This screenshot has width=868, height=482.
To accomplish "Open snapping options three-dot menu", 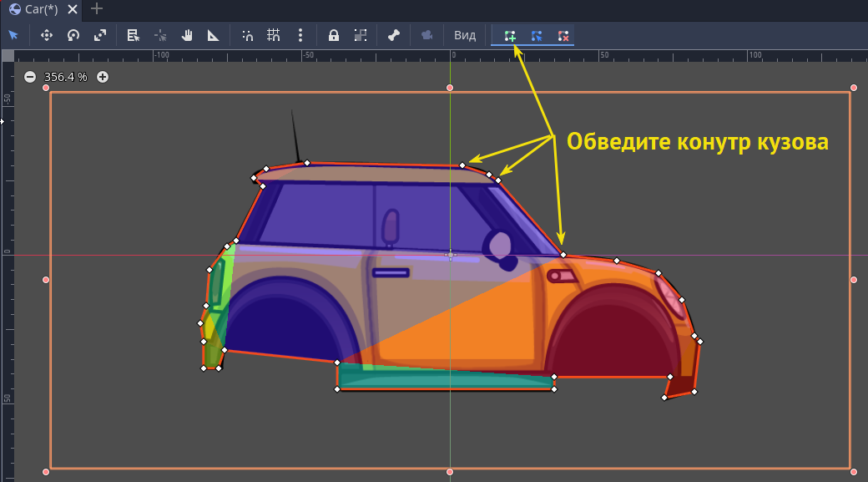I will (300, 35).
